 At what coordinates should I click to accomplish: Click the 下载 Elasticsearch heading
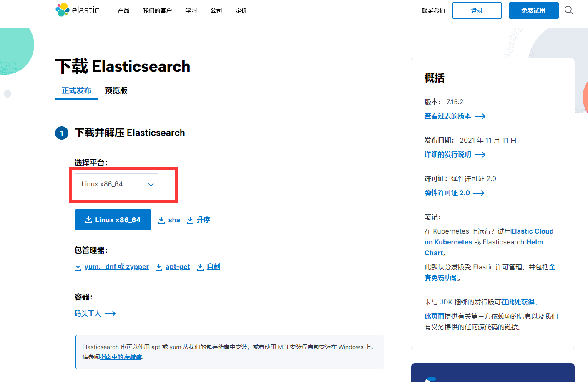click(123, 66)
